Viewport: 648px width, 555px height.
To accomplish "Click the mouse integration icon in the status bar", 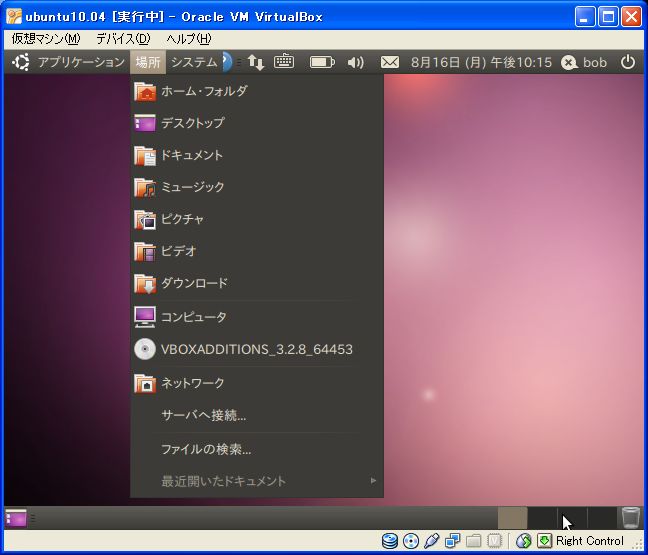I will [x=523, y=541].
